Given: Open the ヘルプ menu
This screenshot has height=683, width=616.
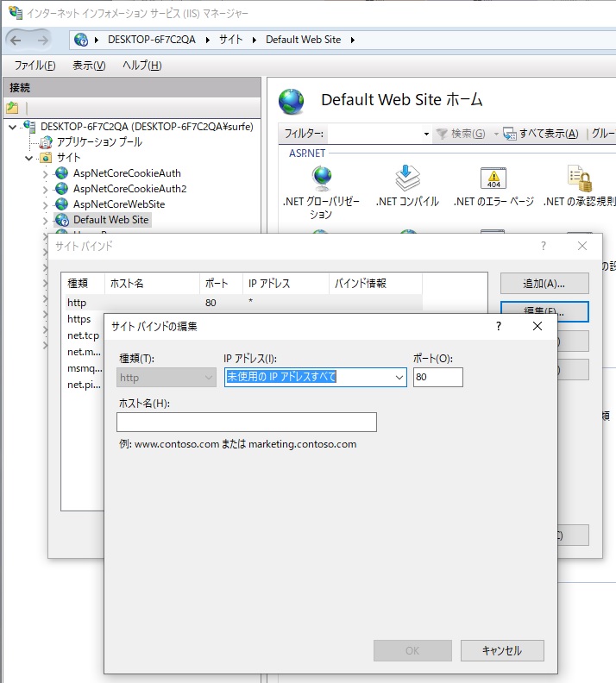Looking at the screenshot, I should (142, 66).
